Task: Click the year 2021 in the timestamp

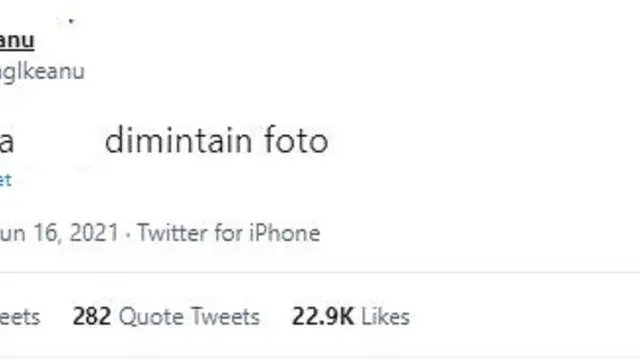Action: click(94, 233)
